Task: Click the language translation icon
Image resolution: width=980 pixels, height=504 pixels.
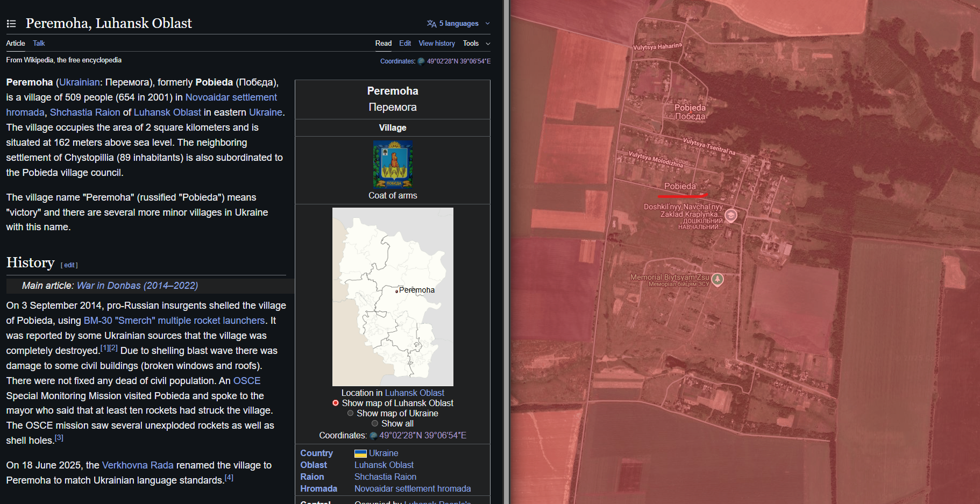Action: coord(431,24)
